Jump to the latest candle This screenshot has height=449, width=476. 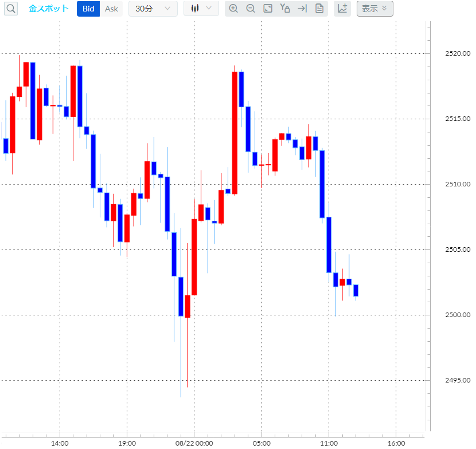(302, 9)
